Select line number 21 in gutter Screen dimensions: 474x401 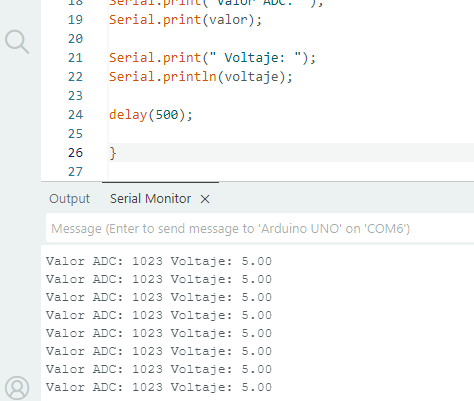pyautogui.click(x=75, y=58)
